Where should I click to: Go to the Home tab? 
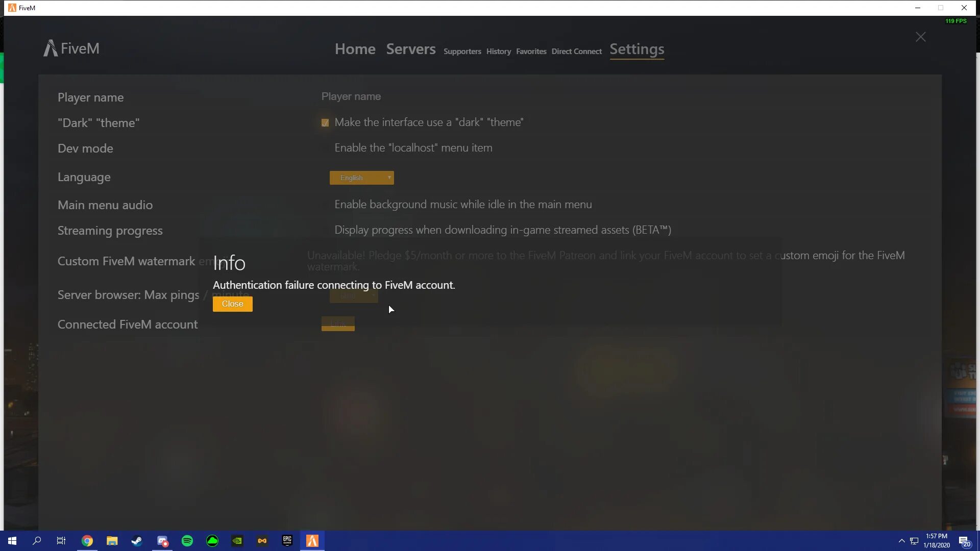[355, 49]
